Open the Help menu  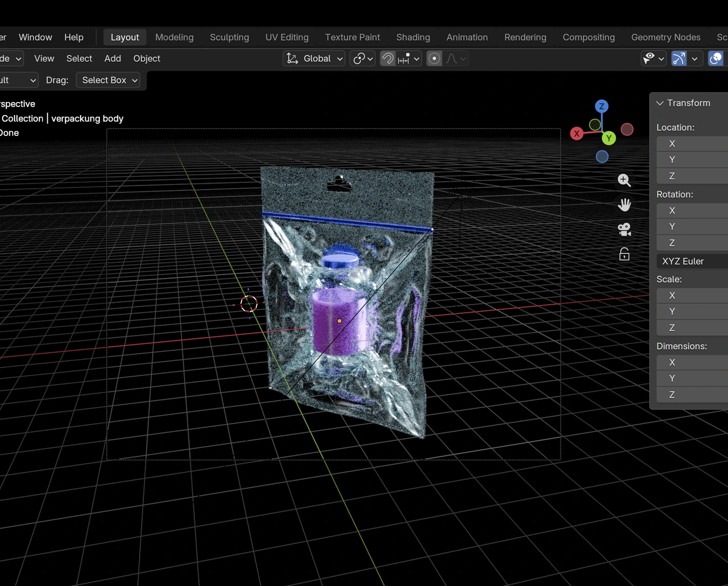(x=74, y=37)
